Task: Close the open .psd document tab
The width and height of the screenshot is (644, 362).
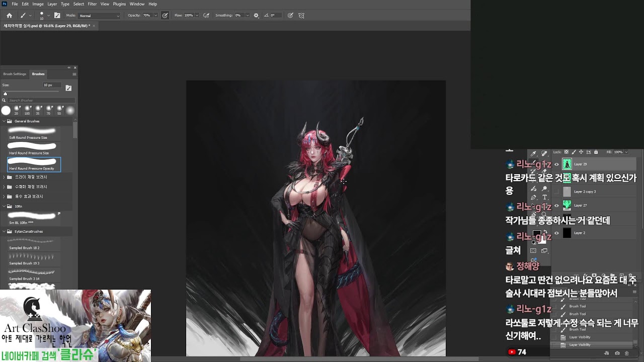Action: (x=94, y=26)
